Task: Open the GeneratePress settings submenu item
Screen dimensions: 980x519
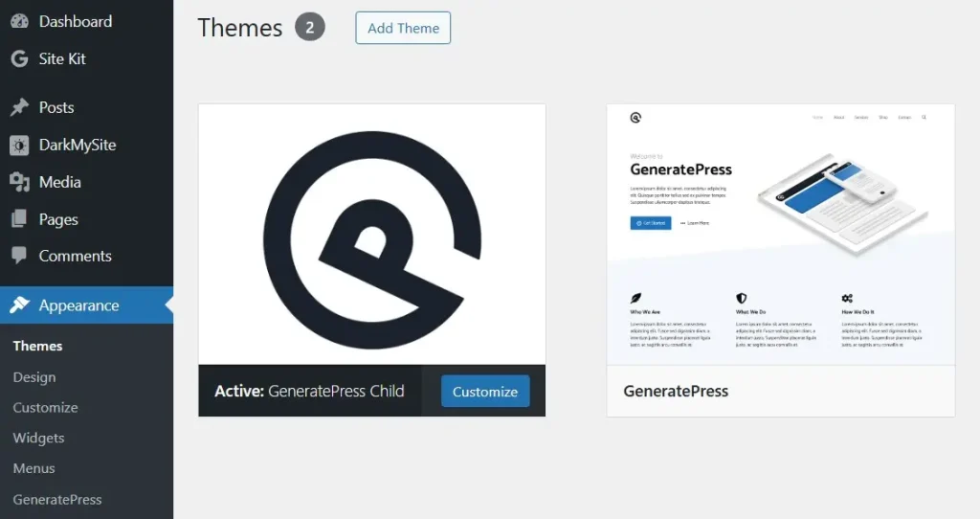Action: (x=57, y=500)
